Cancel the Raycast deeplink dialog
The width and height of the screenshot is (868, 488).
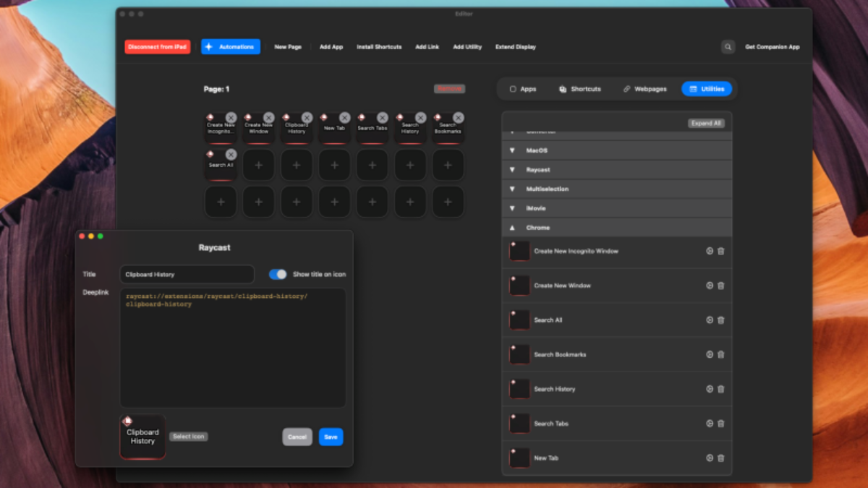click(x=297, y=437)
